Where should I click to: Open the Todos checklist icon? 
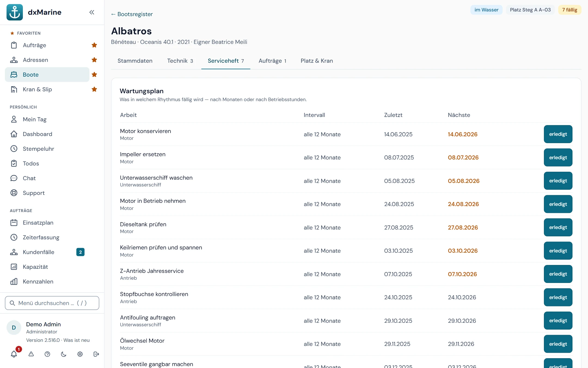pos(14,164)
